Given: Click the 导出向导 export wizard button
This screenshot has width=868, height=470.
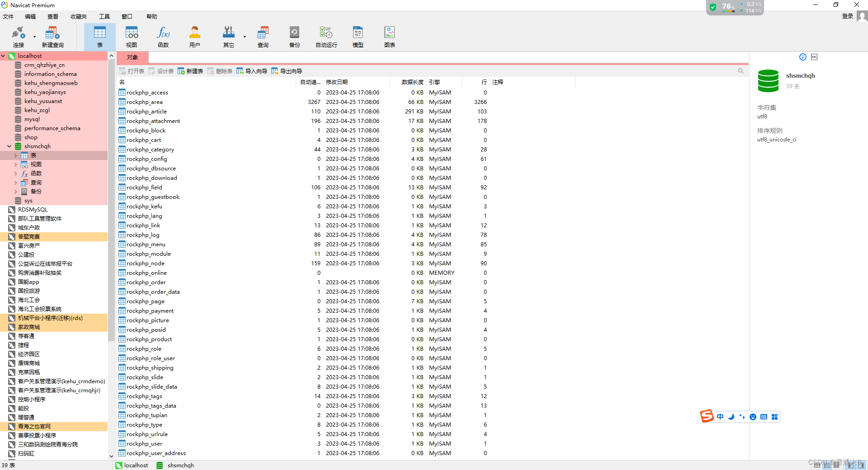Looking at the screenshot, I should click(x=287, y=71).
